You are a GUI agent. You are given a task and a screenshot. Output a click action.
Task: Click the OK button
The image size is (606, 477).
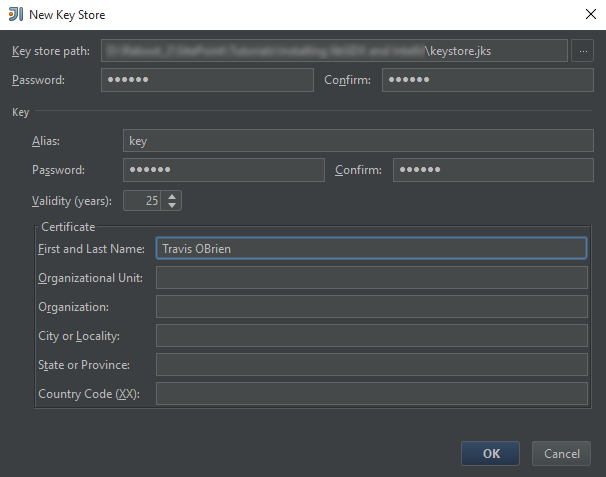click(490, 453)
